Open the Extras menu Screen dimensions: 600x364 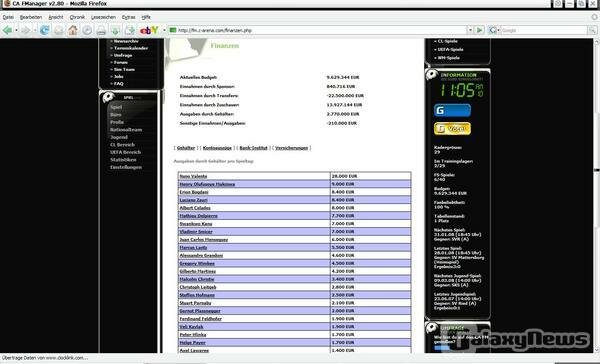click(129, 17)
